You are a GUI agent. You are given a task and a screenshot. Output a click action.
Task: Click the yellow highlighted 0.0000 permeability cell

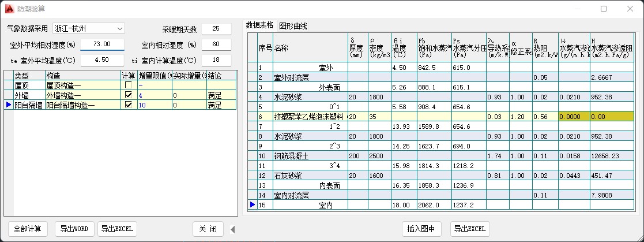tap(574, 117)
